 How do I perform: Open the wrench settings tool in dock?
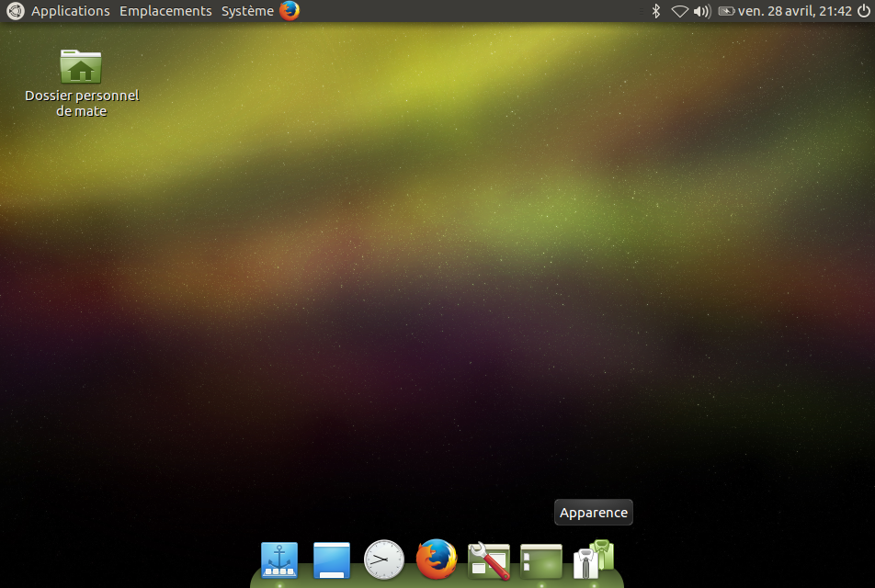[489, 560]
